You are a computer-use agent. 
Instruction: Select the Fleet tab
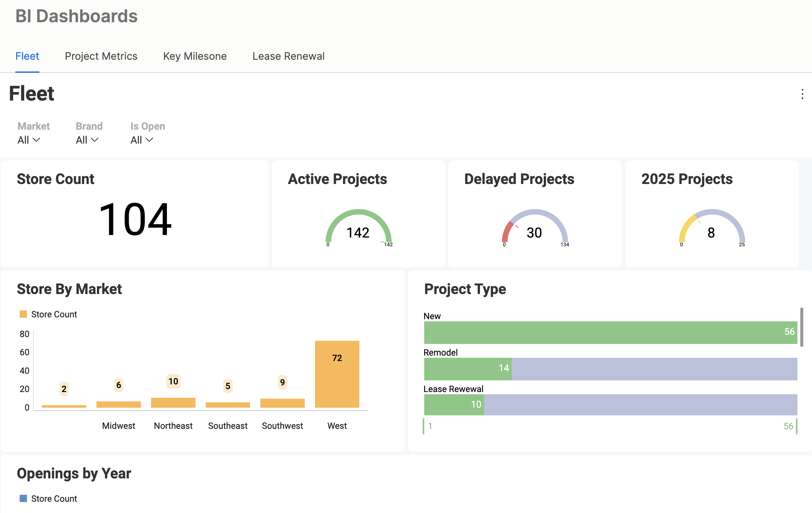[x=27, y=56]
